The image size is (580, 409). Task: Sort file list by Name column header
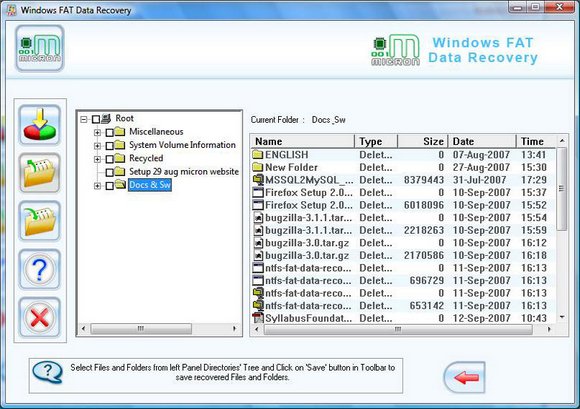click(x=303, y=141)
